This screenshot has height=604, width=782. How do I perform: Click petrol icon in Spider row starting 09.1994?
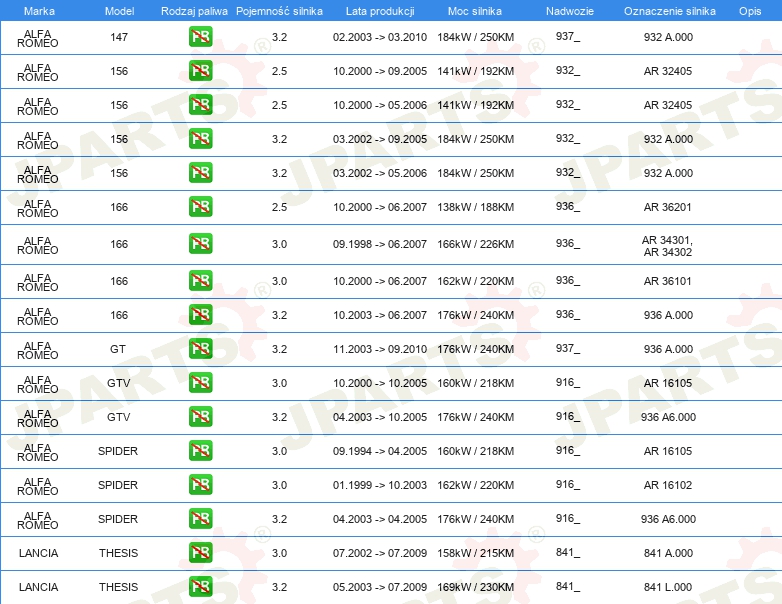coord(200,450)
